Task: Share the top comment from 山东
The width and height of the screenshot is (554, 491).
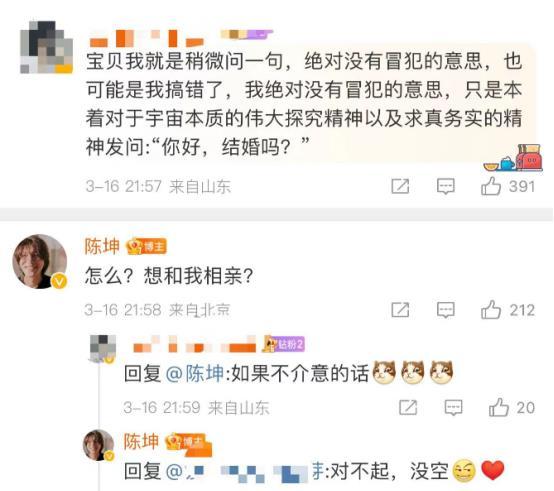Action: coord(400,186)
